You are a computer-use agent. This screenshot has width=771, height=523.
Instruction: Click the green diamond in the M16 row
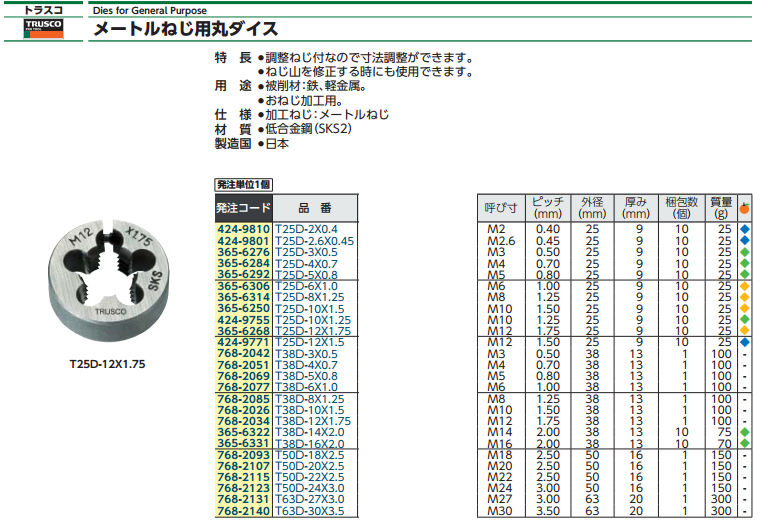745,443
